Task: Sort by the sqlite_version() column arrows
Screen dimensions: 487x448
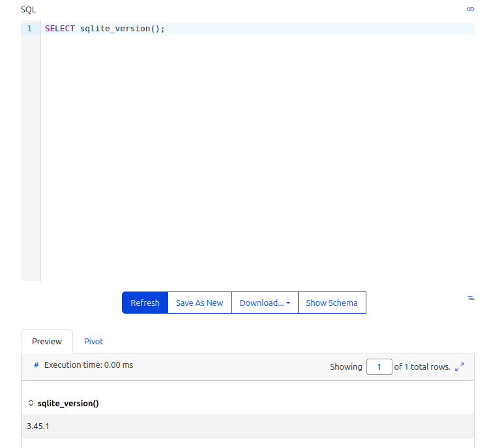Action: 31,403
